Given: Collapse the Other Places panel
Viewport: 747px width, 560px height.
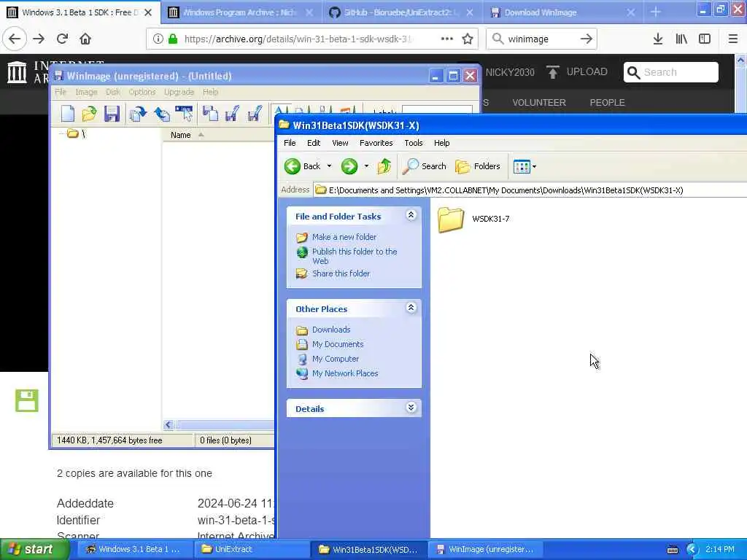Looking at the screenshot, I should point(411,308).
